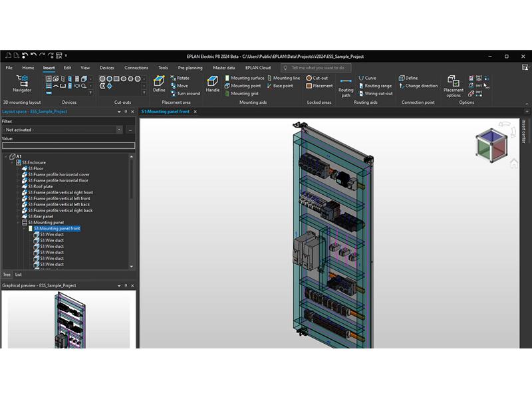Screen dimensions: 532x399
Task: Expand the Cut-outs gallery dropdown arrow
Action: point(144,93)
